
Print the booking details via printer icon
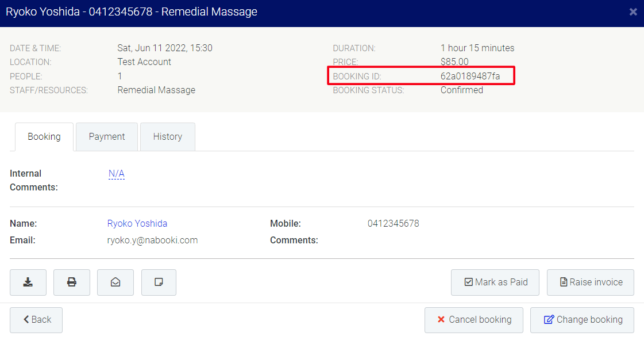[x=71, y=282]
